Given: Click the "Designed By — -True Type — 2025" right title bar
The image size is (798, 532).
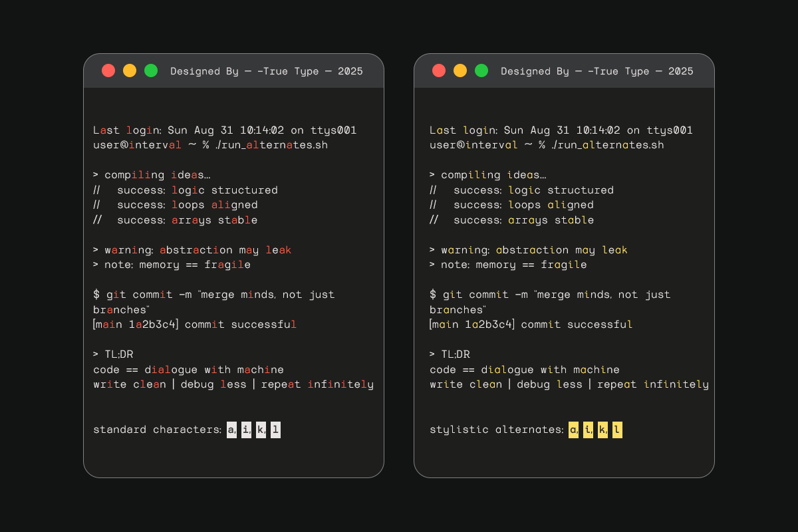Looking at the screenshot, I should click(x=597, y=71).
